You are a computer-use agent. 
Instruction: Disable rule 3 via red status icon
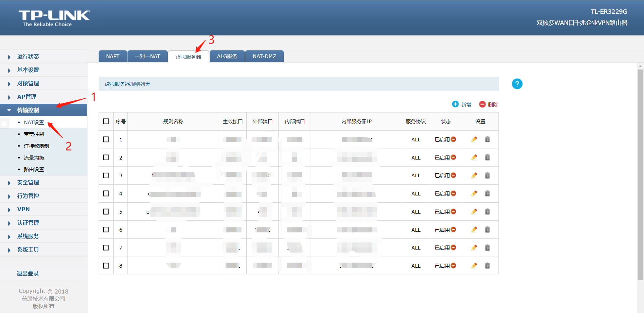coord(453,175)
